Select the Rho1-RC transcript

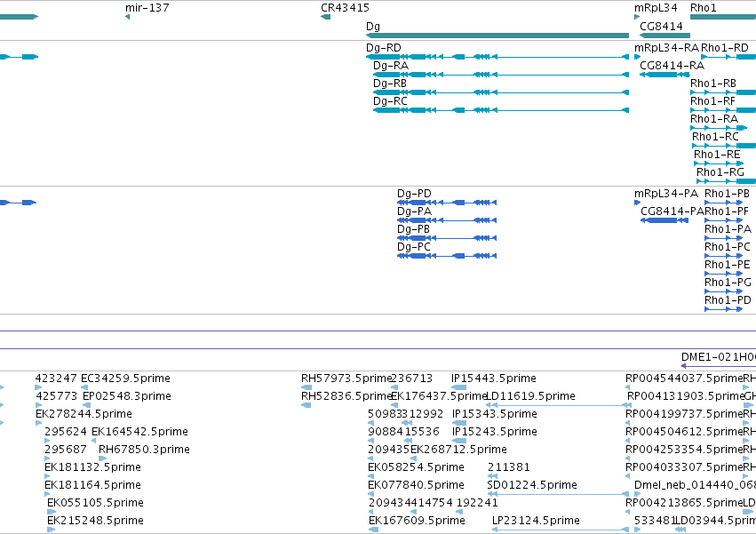tap(724, 147)
